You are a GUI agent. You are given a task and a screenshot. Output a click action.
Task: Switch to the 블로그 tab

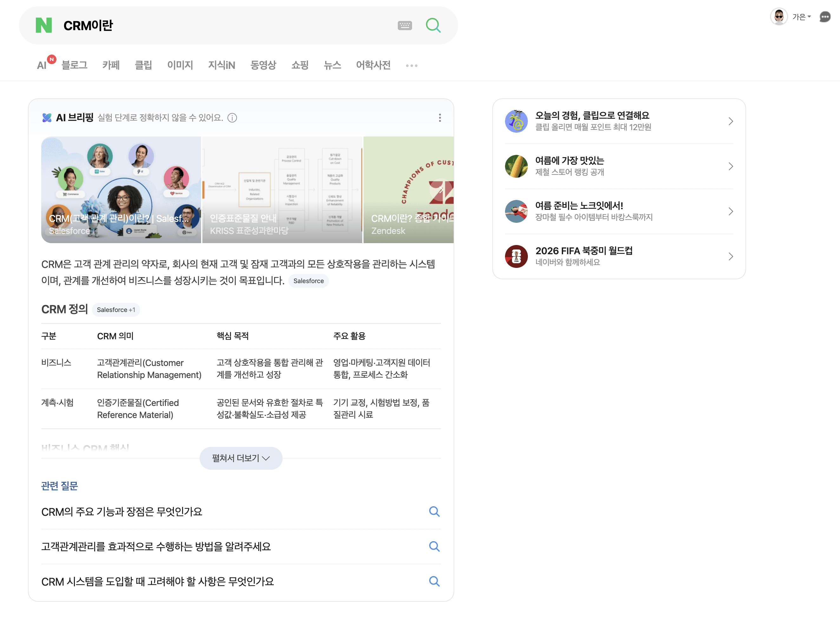click(x=74, y=65)
